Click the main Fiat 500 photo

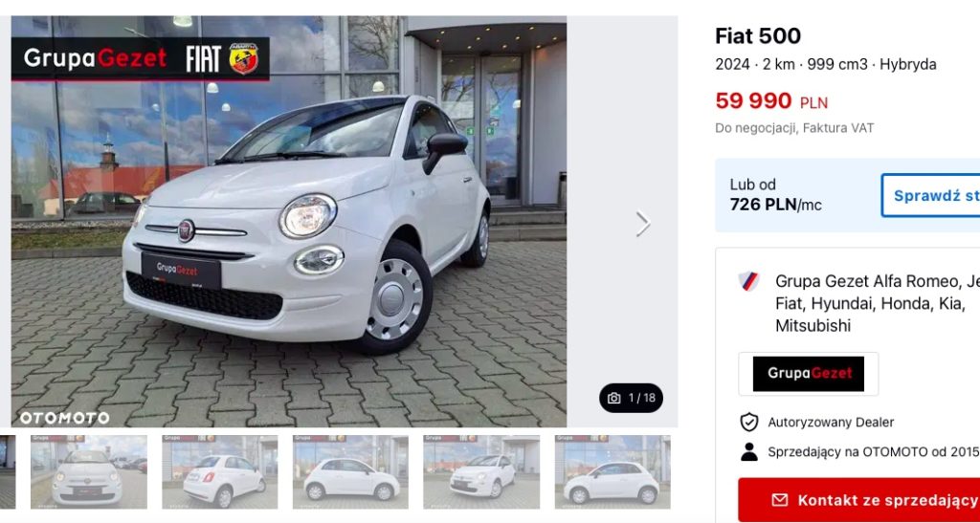coord(289,222)
